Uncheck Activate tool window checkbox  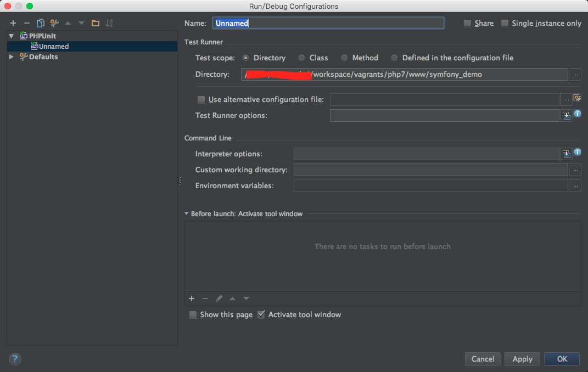[x=261, y=314]
